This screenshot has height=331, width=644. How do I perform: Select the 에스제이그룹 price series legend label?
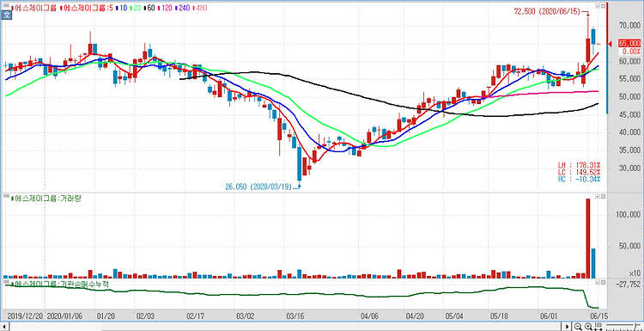point(33,8)
